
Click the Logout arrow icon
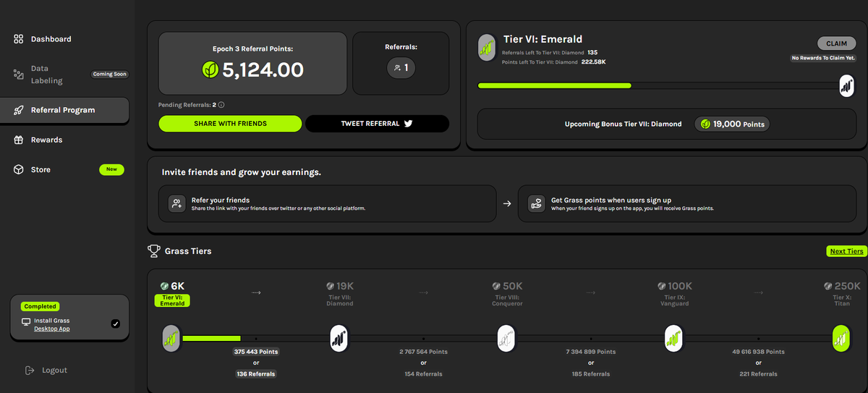coord(30,370)
